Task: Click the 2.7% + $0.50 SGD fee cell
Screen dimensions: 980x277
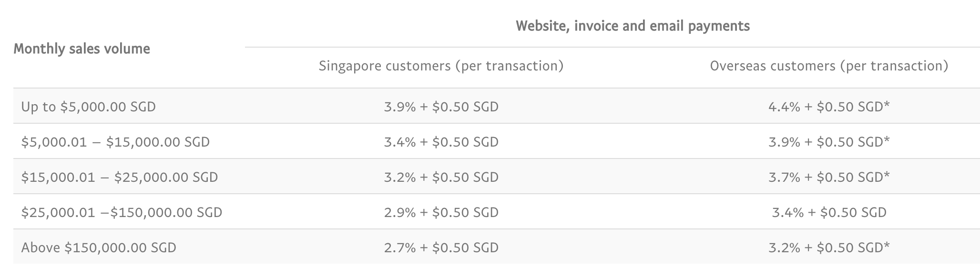Action: [441, 247]
